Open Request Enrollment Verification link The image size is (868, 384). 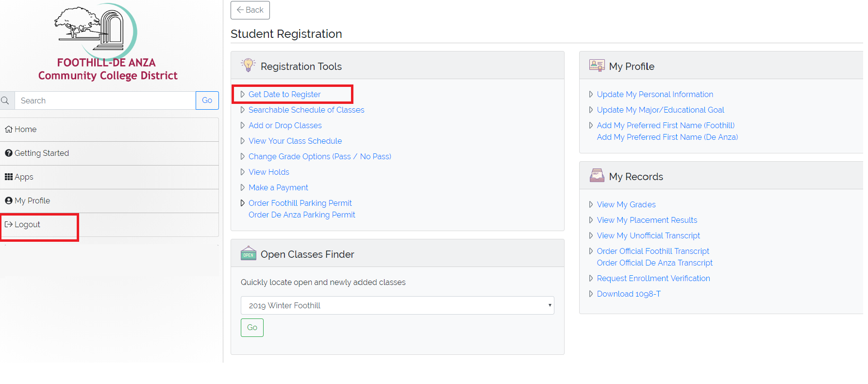653,278
